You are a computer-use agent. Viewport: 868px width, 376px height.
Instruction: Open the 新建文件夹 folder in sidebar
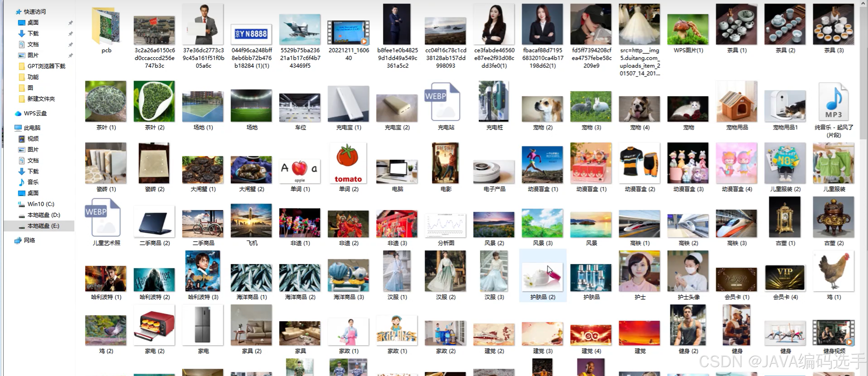pos(41,99)
